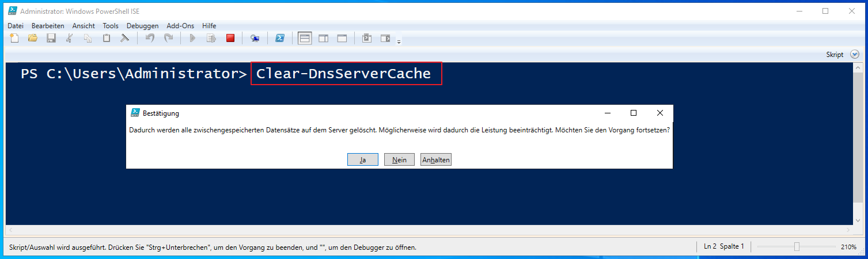The width and height of the screenshot is (868, 259).
Task: Open the Datei menu
Action: [x=16, y=26]
